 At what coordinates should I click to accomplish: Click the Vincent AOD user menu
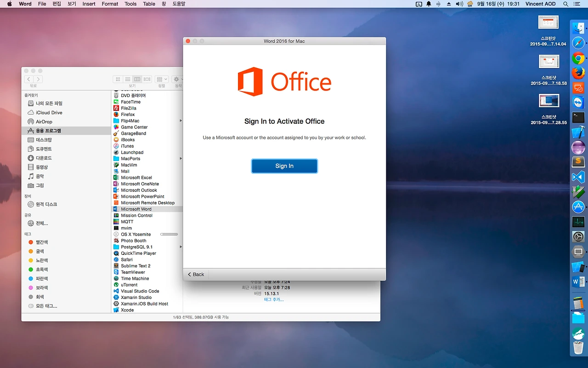[x=540, y=4]
